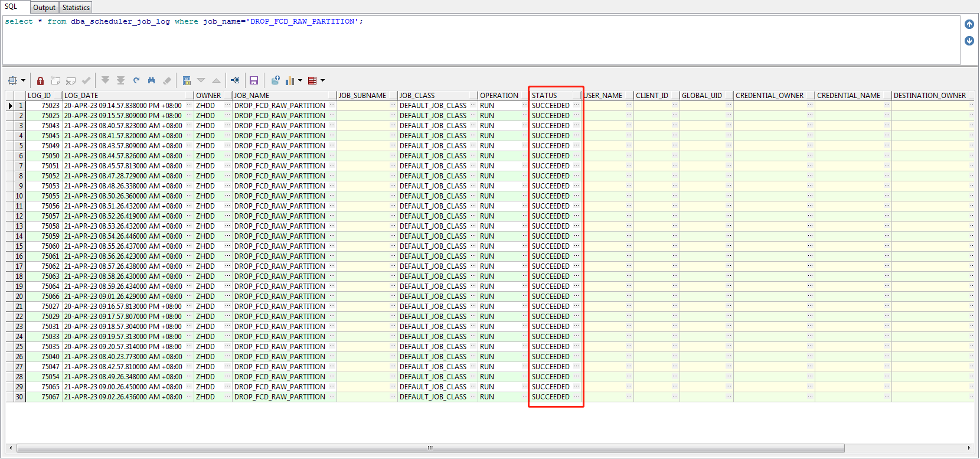This screenshot has height=459, width=980.
Task: Toggle single record view
Action: point(187,80)
